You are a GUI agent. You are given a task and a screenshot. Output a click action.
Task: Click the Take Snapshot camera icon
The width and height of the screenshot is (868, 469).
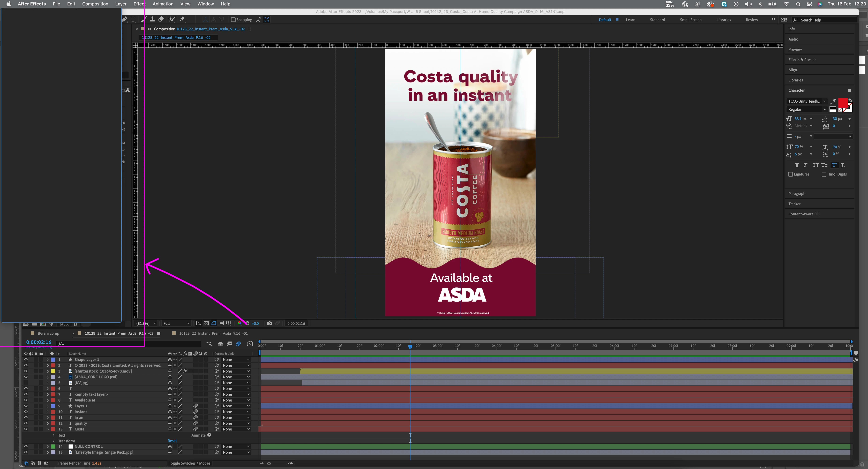pos(270,323)
